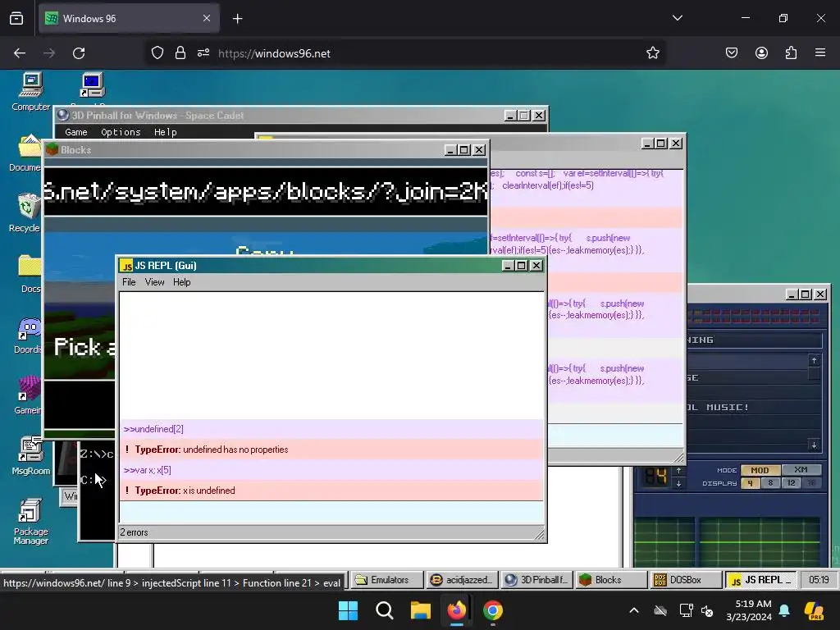This screenshot has height=630, width=840.
Task: Open a new Firefox tab
Action: coord(237,19)
